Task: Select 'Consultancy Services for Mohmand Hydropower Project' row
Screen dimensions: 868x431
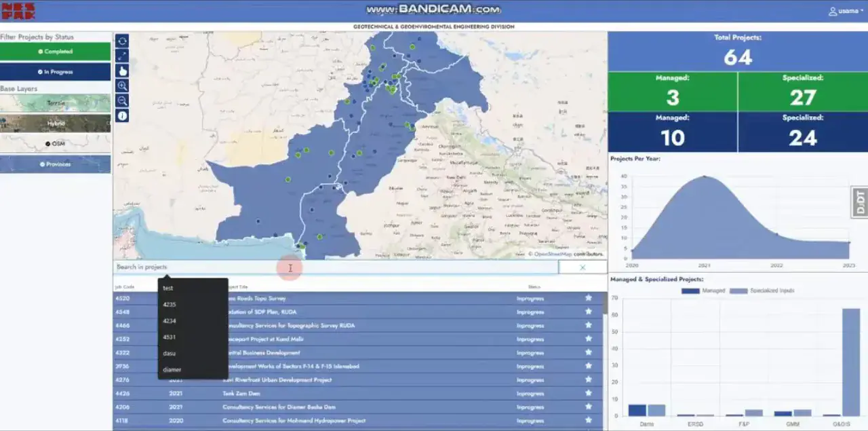Action: pyautogui.click(x=357, y=420)
